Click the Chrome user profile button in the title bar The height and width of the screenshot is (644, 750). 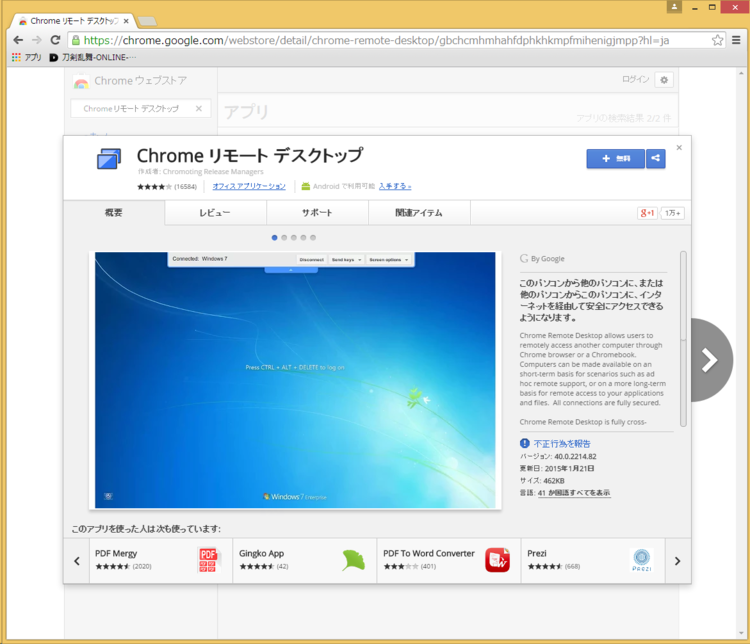click(674, 7)
